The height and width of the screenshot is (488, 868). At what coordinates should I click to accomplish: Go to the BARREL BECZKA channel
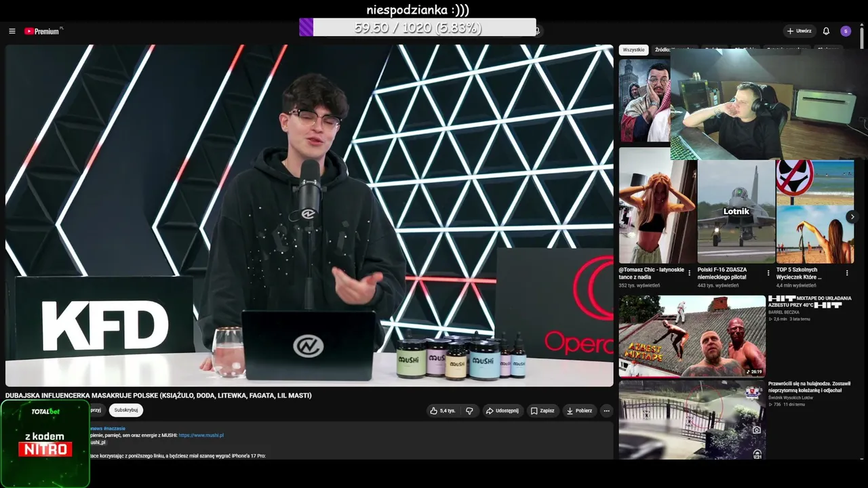pyautogui.click(x=784, y=312)
